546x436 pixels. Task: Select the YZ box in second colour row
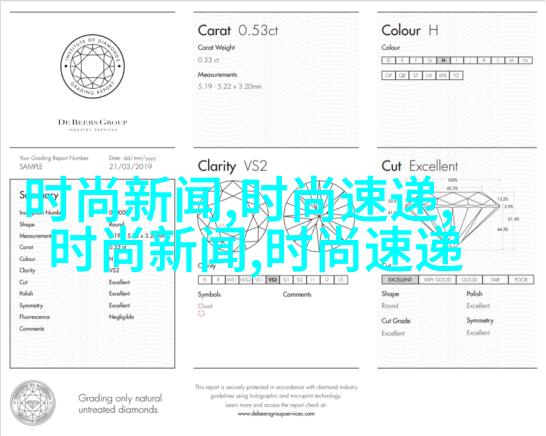tap(456, 75)
